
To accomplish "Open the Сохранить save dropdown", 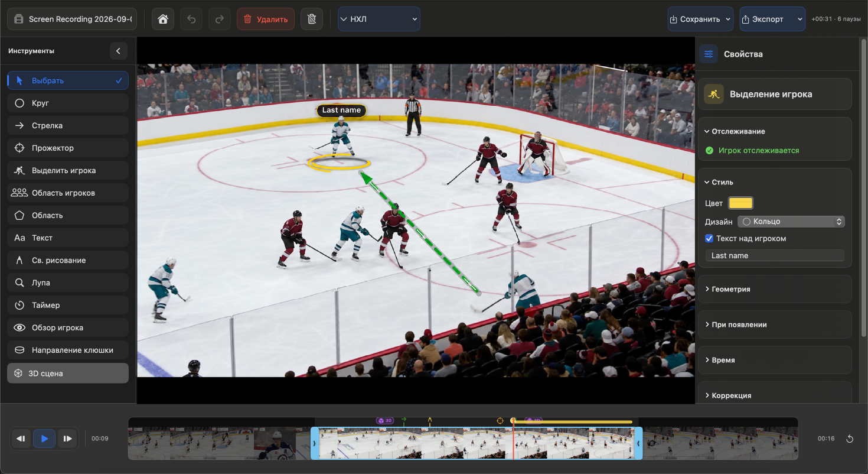I will click(x=700, y=19).
